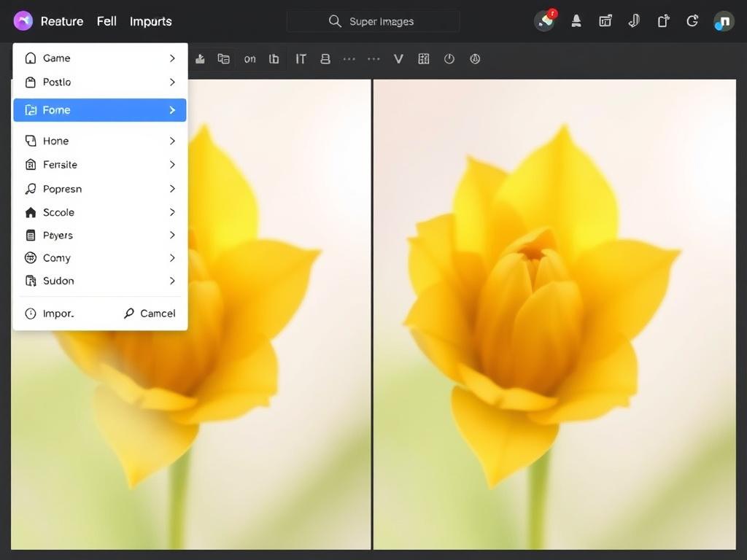Expand the Popresn submenu arrow

(x=172, y=189)
